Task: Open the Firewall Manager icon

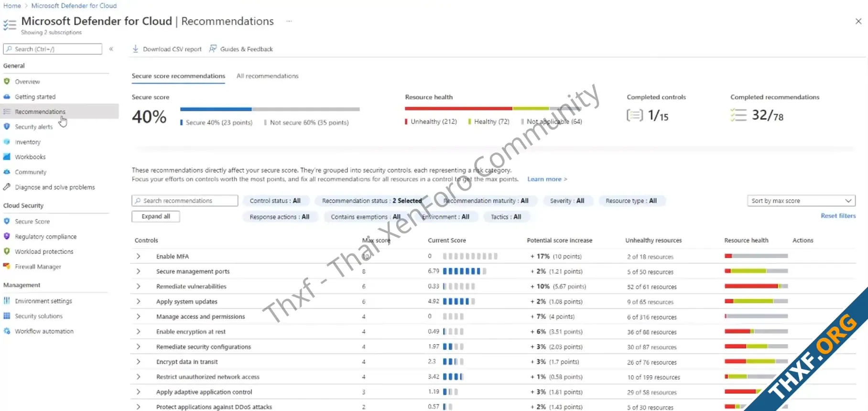Action: point(7,266)
